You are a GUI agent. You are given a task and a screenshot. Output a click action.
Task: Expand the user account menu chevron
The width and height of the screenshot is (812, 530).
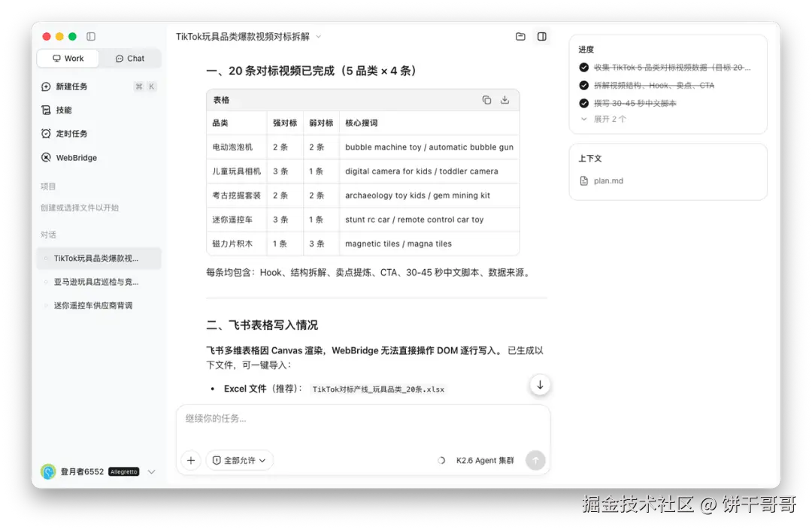click(x=152, y=471)
